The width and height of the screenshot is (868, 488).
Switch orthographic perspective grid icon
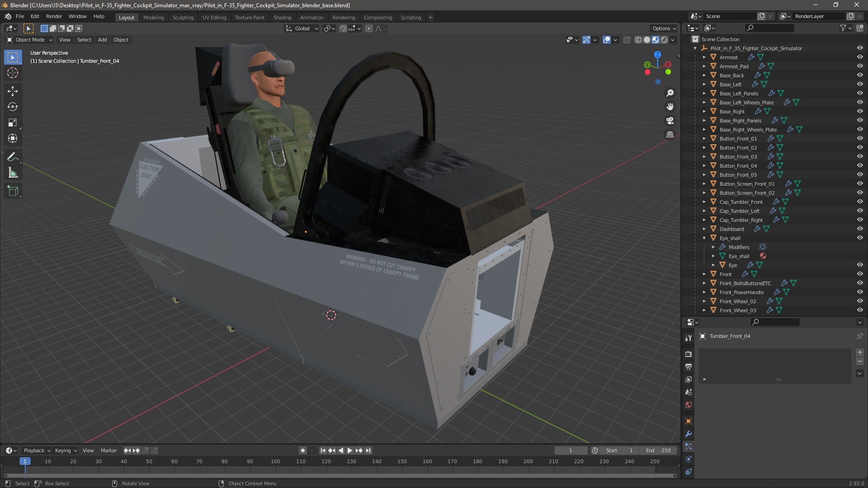[670, 135]
